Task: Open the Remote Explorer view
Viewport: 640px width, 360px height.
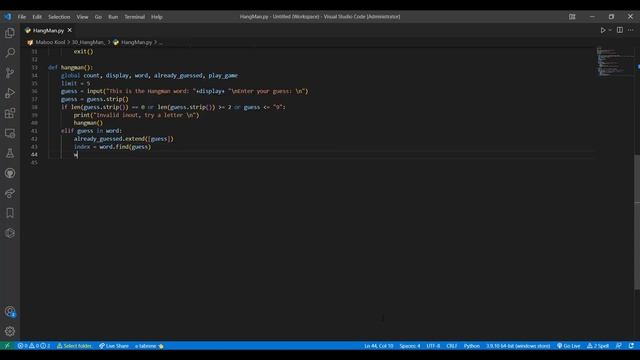Action: 10,133
